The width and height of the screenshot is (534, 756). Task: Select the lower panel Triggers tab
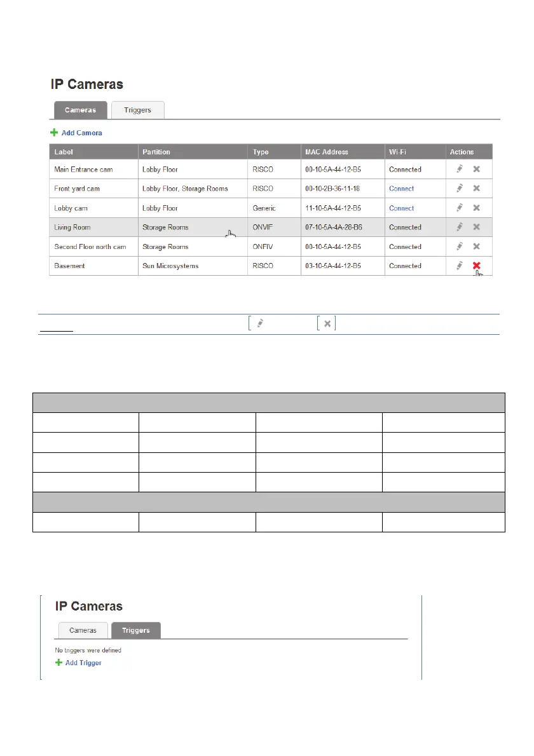pos(136,630)
